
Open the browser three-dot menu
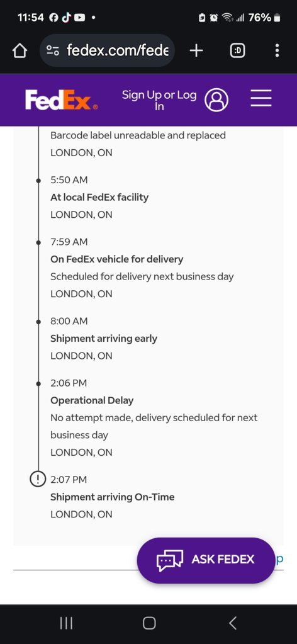(277, 50)
